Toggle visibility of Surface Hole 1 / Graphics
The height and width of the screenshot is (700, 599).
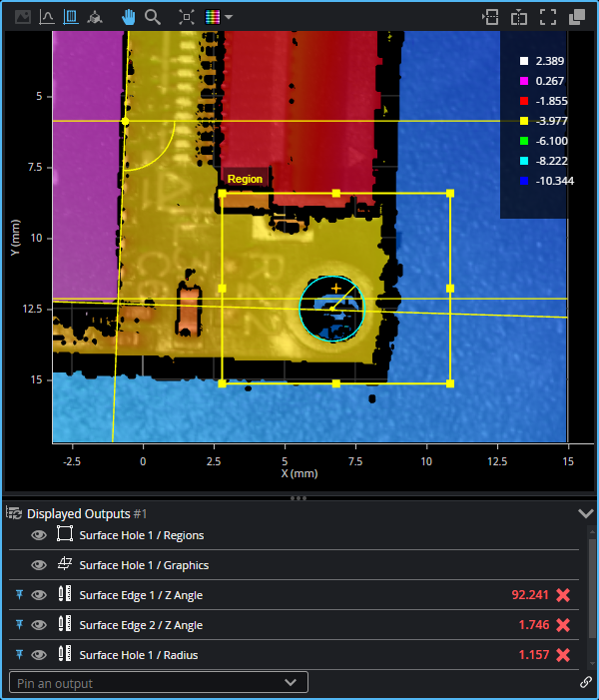coord(39,565)
